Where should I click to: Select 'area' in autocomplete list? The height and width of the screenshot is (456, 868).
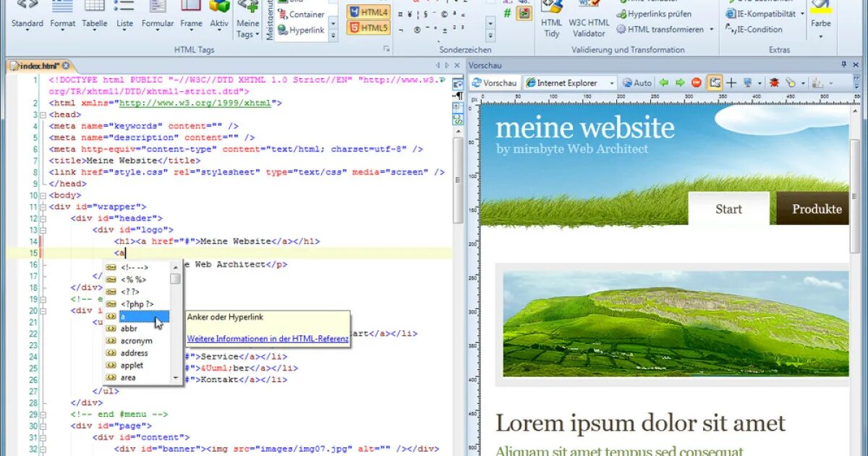click(x=137, y=378)
